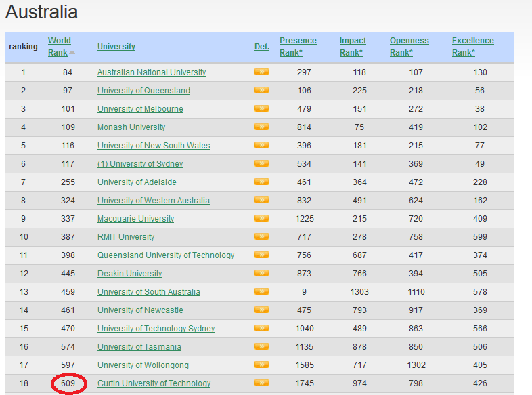Open details icon for University of Western Australia
Viewport: 532px width, 395px height.
261,200
